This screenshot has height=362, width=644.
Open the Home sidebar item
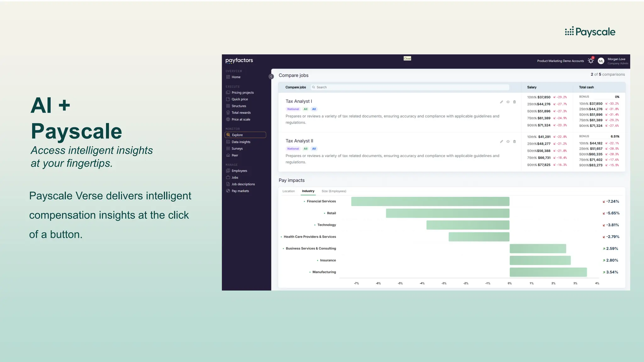233,77
